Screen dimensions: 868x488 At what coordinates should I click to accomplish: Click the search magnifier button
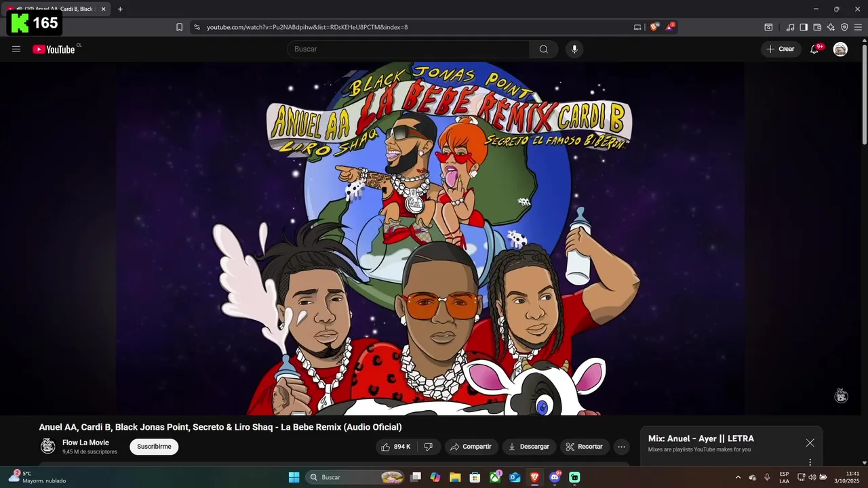pyautogui.click(x=544, y=49)
